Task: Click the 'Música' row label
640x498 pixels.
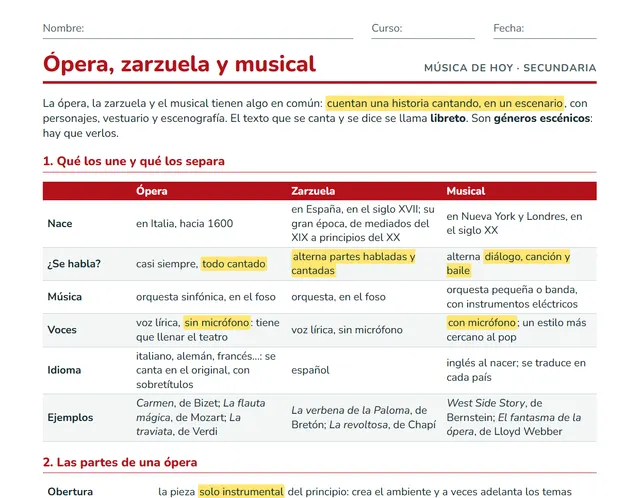Action: click(x=64, y=297)
